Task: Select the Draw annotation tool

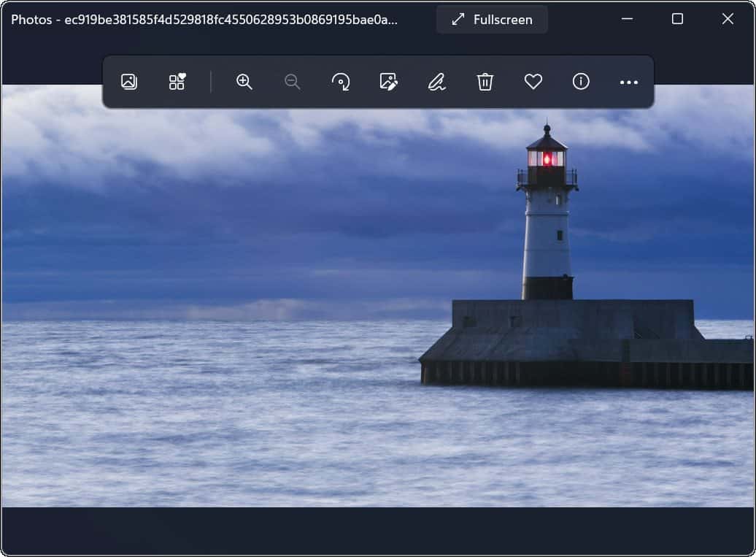Action: click(x=436, y=82)
